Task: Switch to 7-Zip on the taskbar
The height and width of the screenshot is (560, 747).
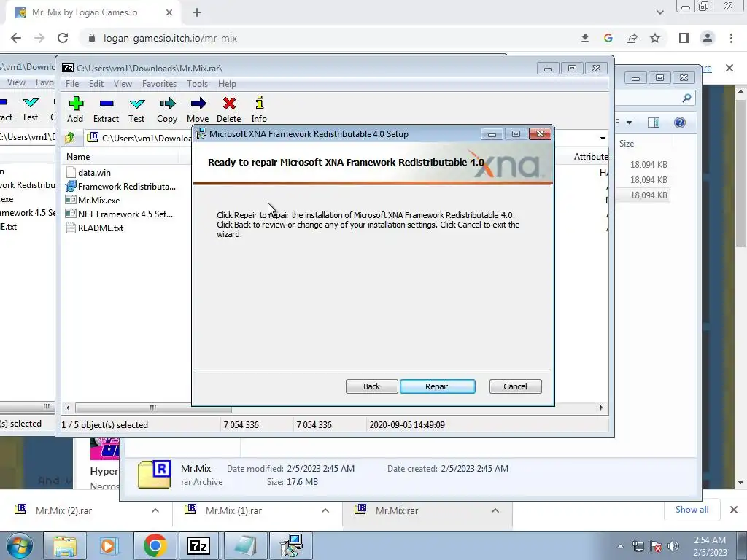Action: click(198, 545)
